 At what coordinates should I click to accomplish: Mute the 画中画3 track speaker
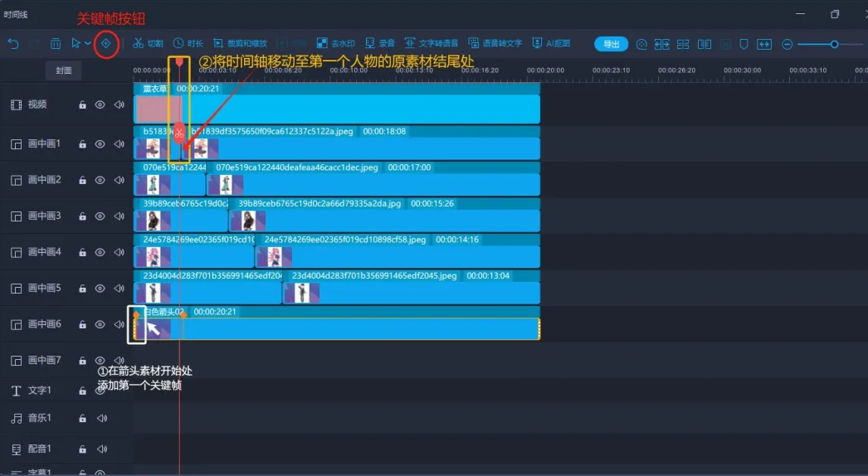[119, 216]
